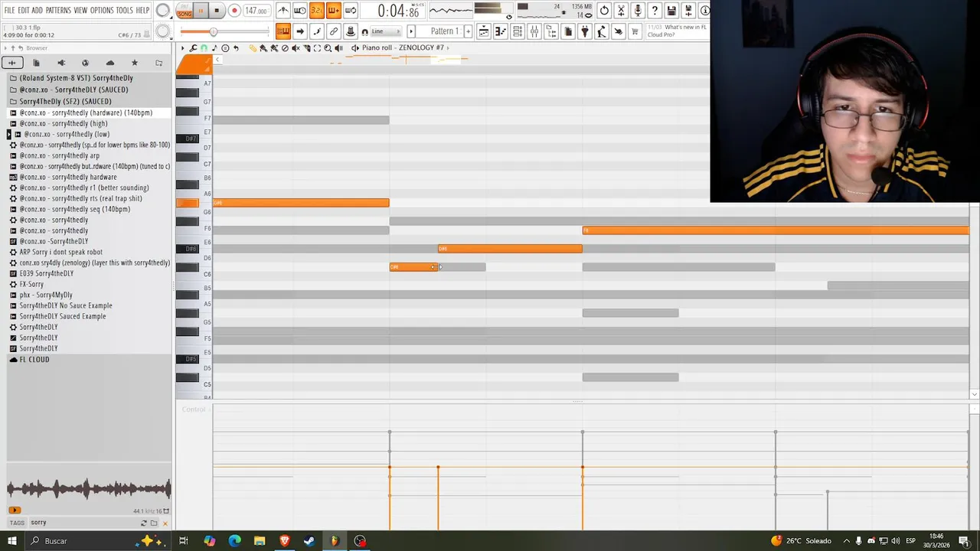This screenshot has width=980, height=551.
Task: Arm the record button
Action: tap(234, 11)
